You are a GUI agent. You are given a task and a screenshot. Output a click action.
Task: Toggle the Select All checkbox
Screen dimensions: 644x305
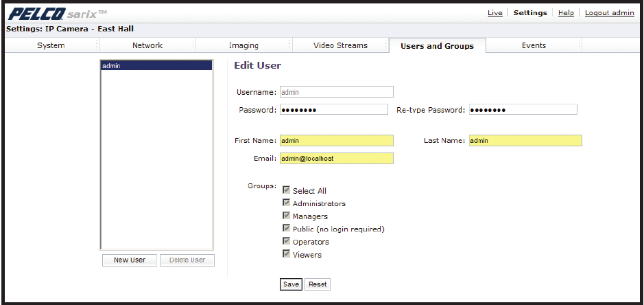pos(287,190)
